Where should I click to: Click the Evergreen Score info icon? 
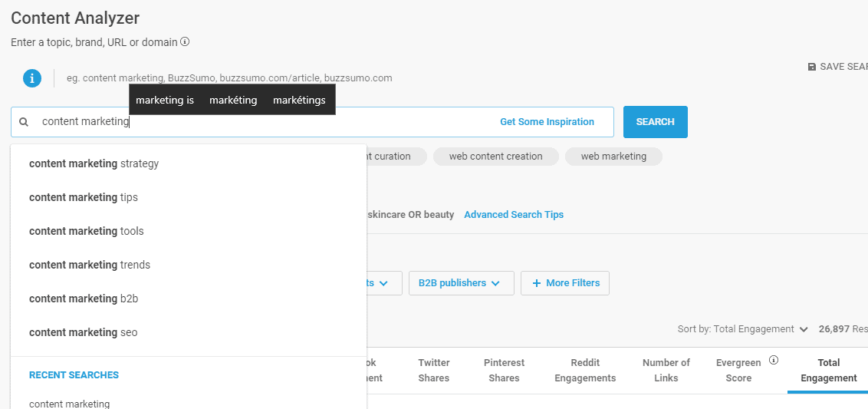[774, 360]
